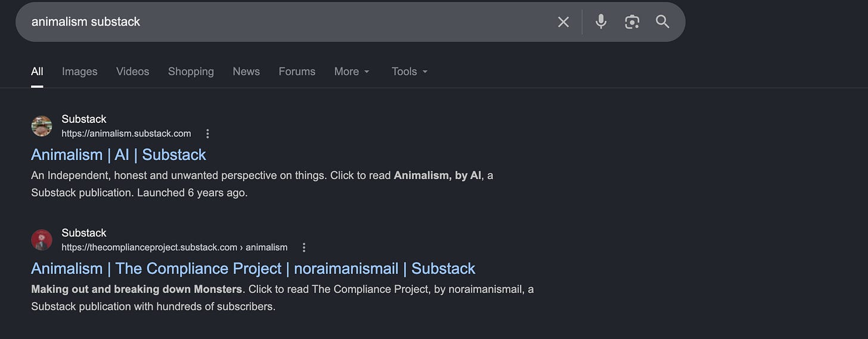Open options for thecomplianceproject.substack.com result
The image size is (868, 339).
tap(304, 248)
